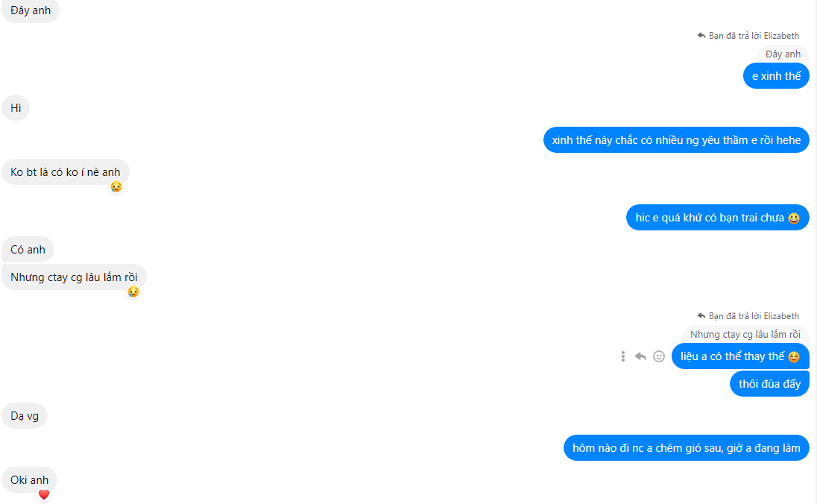Select the 'hic e quá khứ có bạn trai chưa' message

coord(717,218)
